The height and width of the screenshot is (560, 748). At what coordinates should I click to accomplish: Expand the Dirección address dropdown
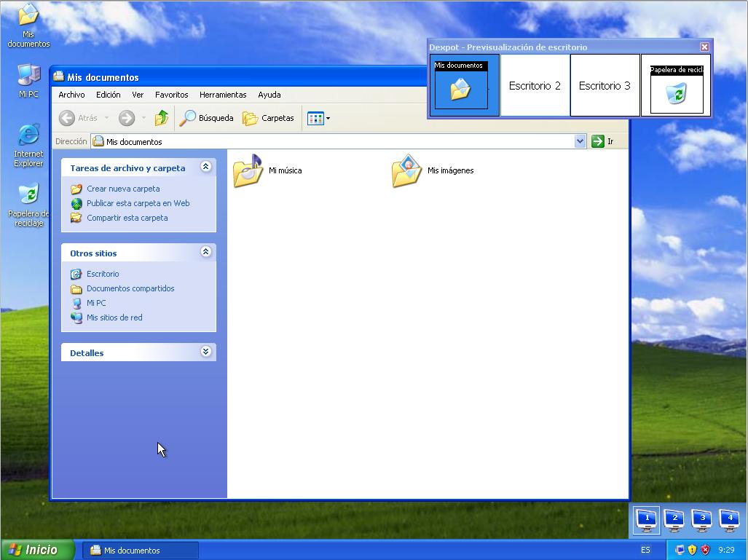tap(580, 141)
